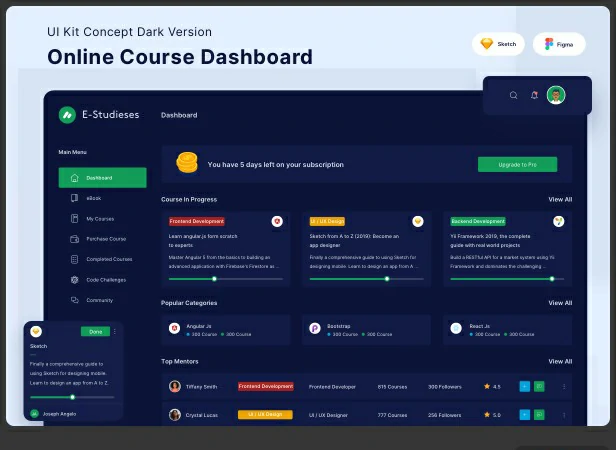Click the wallet icon for Purchase Course
The width and height of the screenshot is (616, 450).
point(74,239)
